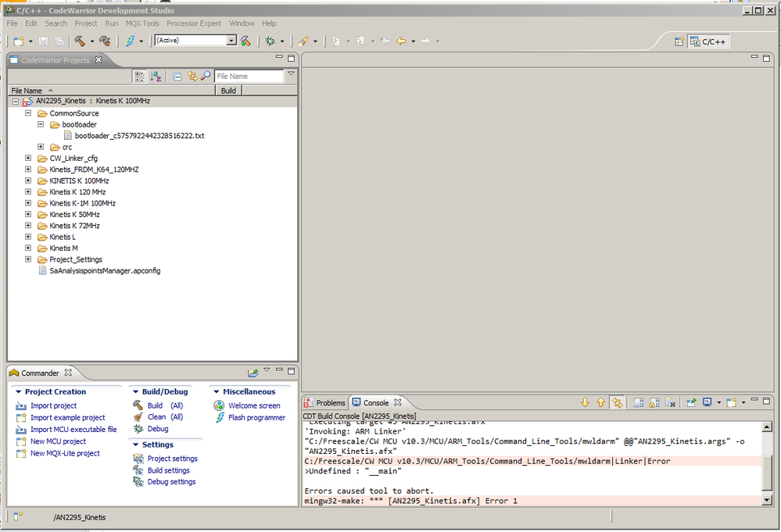Collapse the AN2295_Kinetis project root
Viewport: 781px width, 532px height.
tap(16, 102)
